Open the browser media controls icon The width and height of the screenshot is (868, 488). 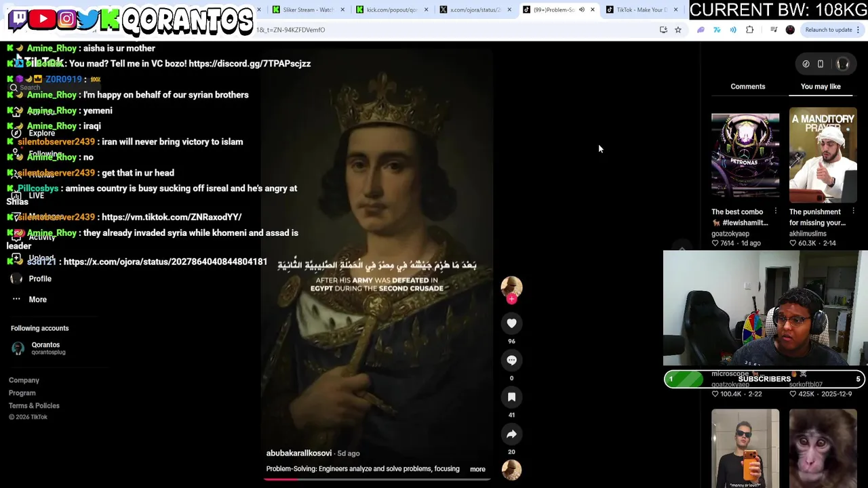tap(774, 30)
